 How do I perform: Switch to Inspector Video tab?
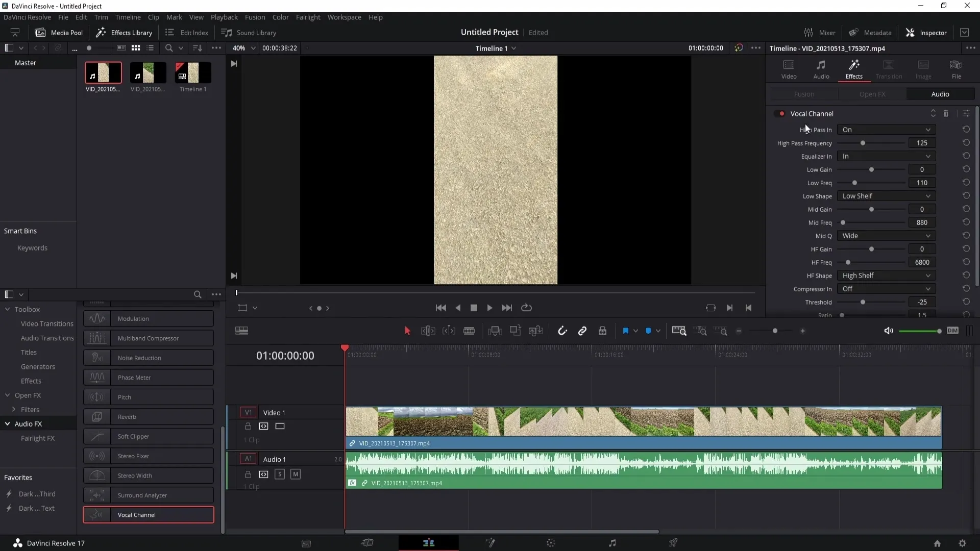coord(789,69)
